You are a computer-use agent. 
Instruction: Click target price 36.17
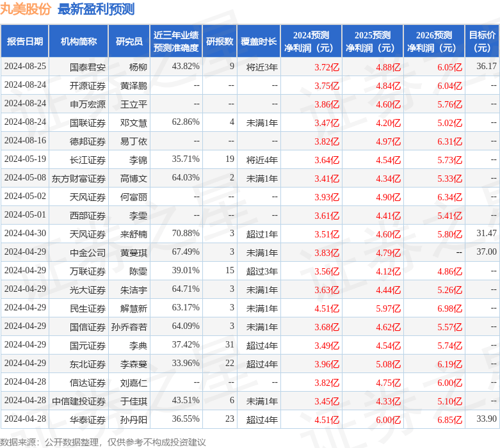[x=487, y=66]
